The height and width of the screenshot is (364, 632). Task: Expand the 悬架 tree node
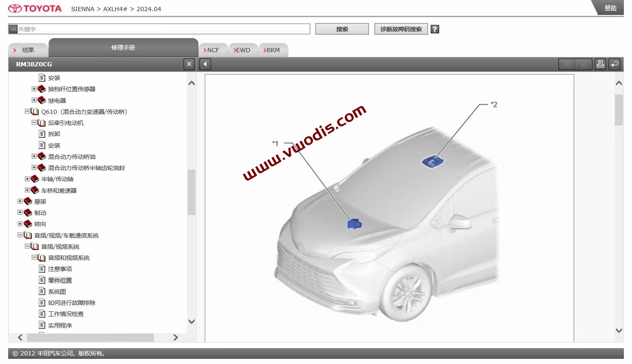tap(20, 201)
